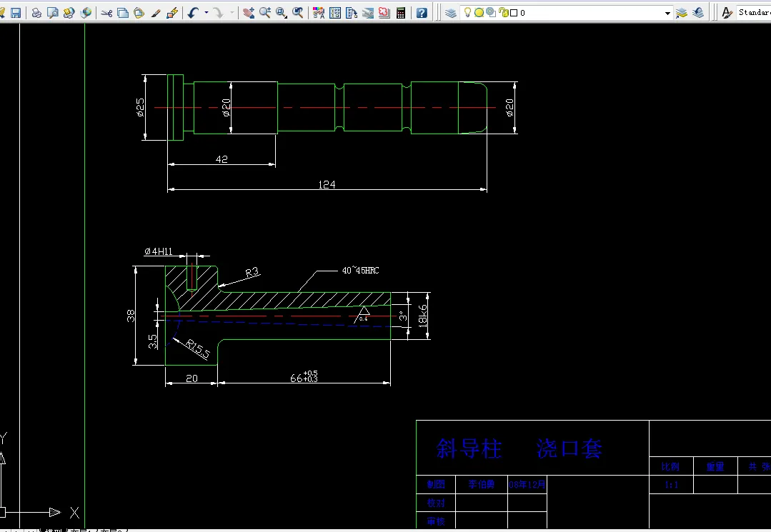Click the Save drawing icon
This screenshot has height=532, width=771.
(16, 13)
